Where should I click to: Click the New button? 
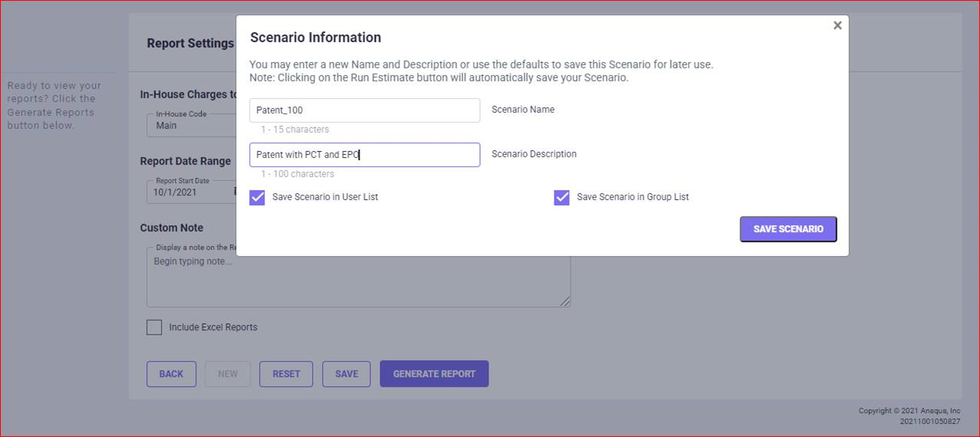(x=228, y=374)
